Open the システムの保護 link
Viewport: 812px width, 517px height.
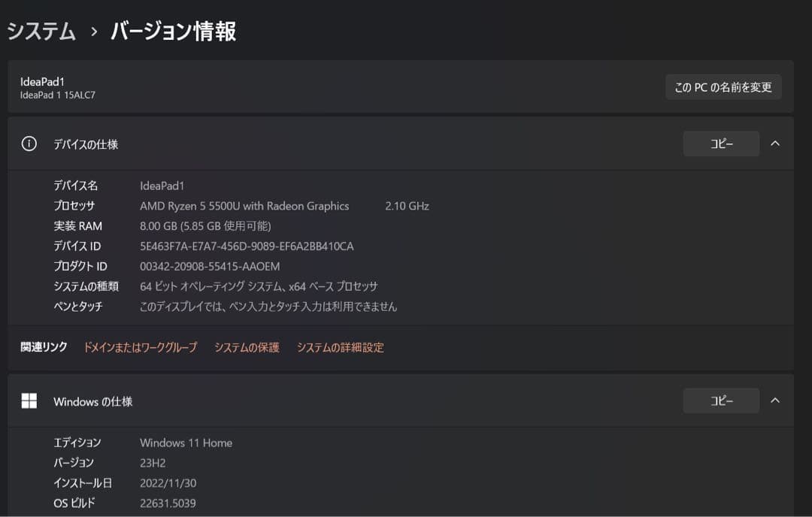pyautogui.click(x=247, y=347)
